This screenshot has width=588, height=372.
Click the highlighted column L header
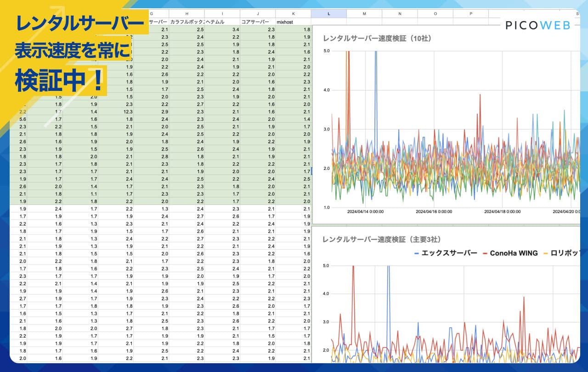coord(329,14)
